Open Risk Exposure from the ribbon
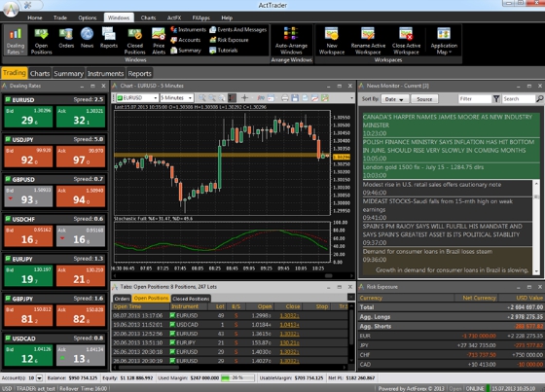This screenshot has height=392, width=545. point(229,40)
